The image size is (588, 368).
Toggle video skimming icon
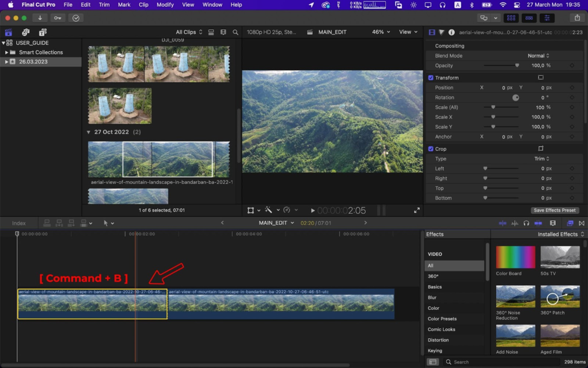point(502,223)
